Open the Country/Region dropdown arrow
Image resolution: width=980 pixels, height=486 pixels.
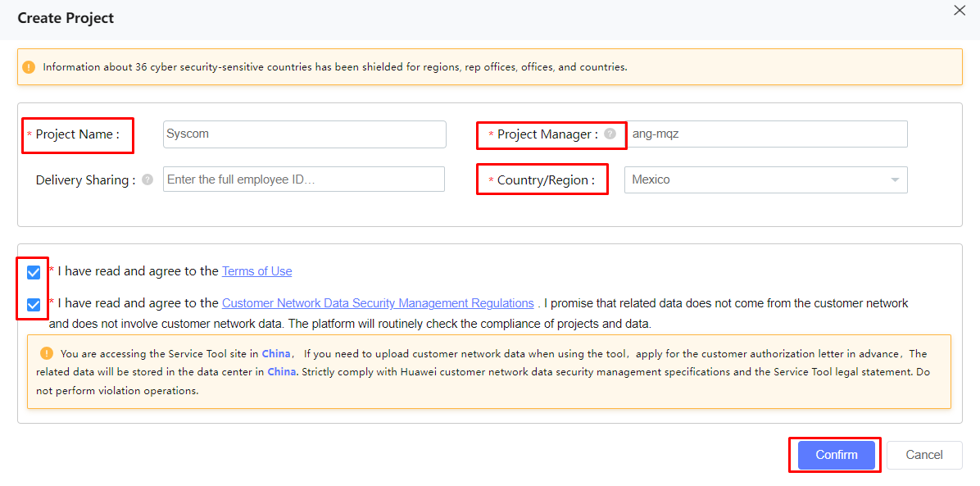point(895,180)
